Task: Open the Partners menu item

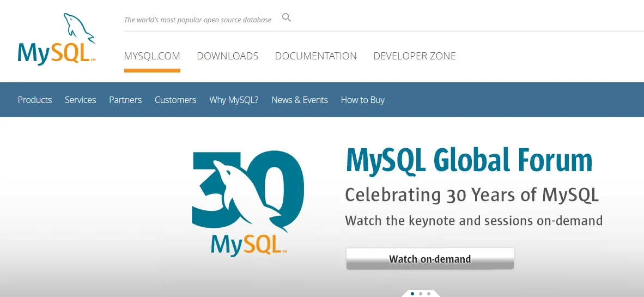Action: pyautogui.click(x=125, y=100)
